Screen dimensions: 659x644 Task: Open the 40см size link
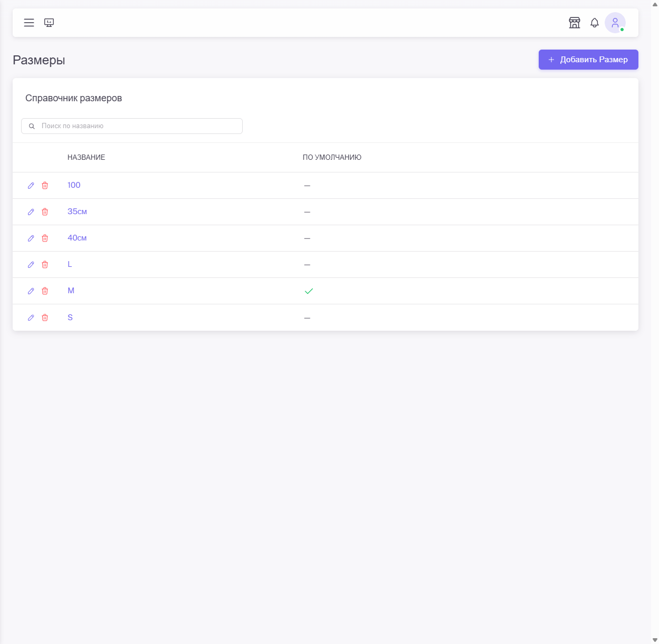[x=77, y=238]
